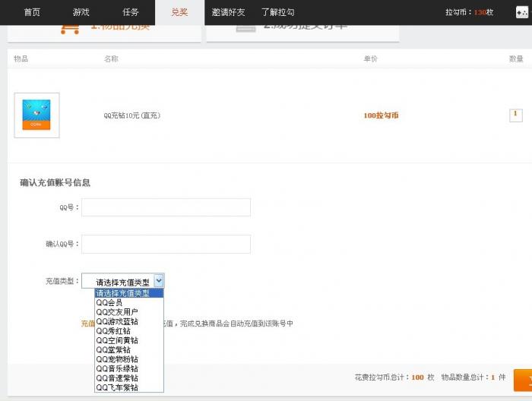Choose QQ交友用户 from the dropdown list
Image resolution: width=532 pixels, height=401 pixels.
129,312
